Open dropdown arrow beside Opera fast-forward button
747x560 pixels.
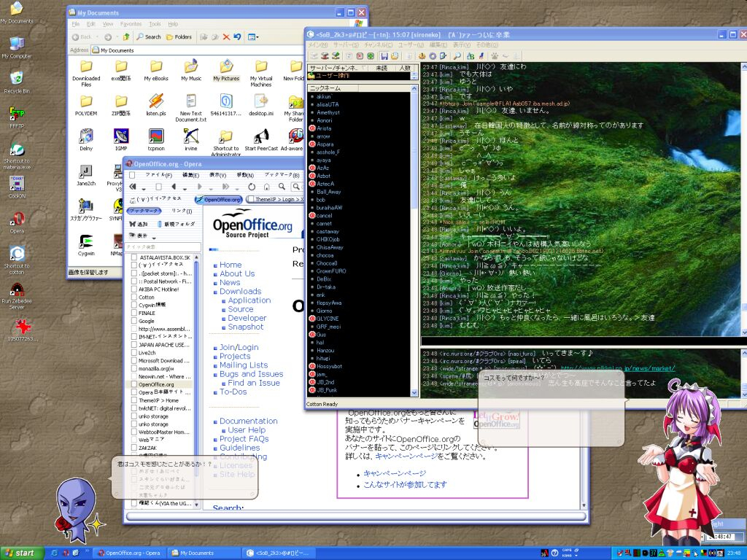click(x=237, y=188)
